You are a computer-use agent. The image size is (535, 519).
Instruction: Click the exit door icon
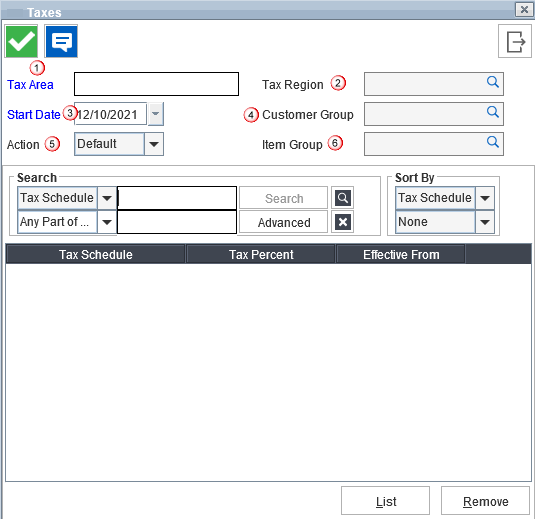click(515, 41)
